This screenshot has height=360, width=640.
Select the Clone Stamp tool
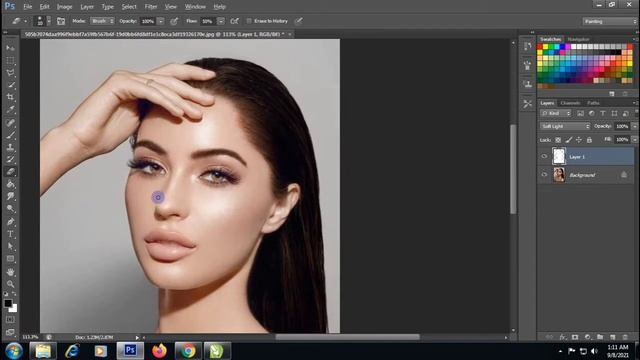10,147
